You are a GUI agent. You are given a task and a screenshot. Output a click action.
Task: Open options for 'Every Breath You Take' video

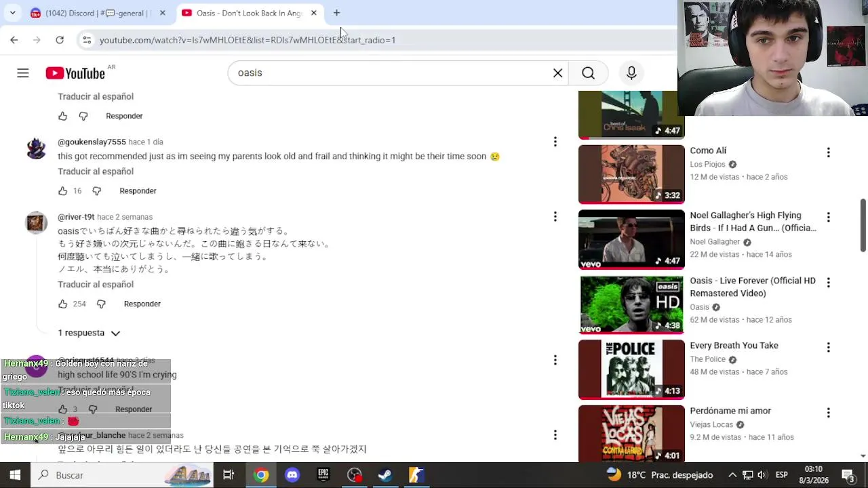(828, 348)
